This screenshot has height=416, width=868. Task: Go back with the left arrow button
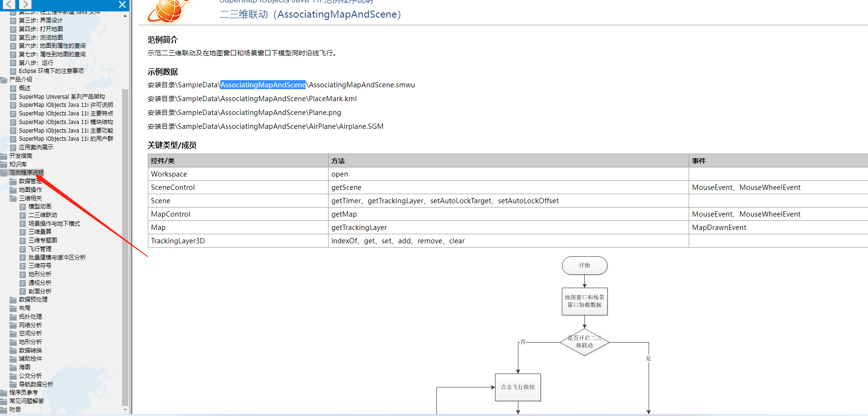(9, 4)
